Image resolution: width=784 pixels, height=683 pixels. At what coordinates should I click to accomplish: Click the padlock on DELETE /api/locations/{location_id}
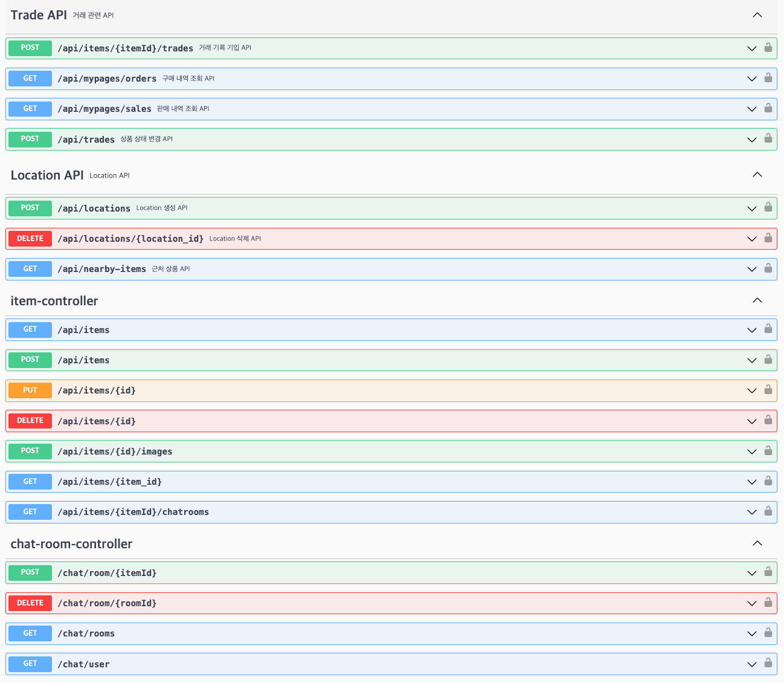[x=768, y=238]
